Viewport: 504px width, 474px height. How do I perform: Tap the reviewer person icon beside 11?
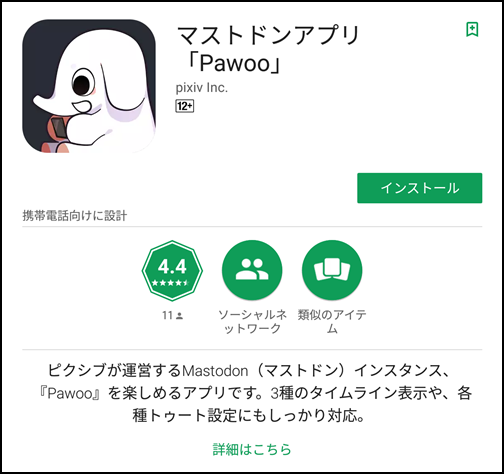point(179,315)
